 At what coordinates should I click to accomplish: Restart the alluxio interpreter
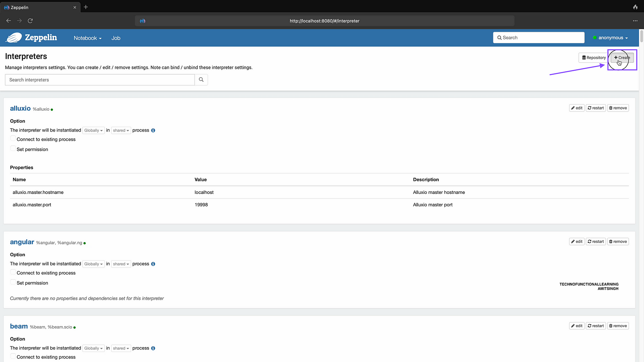pyautogui.click(x=596, y=108)
